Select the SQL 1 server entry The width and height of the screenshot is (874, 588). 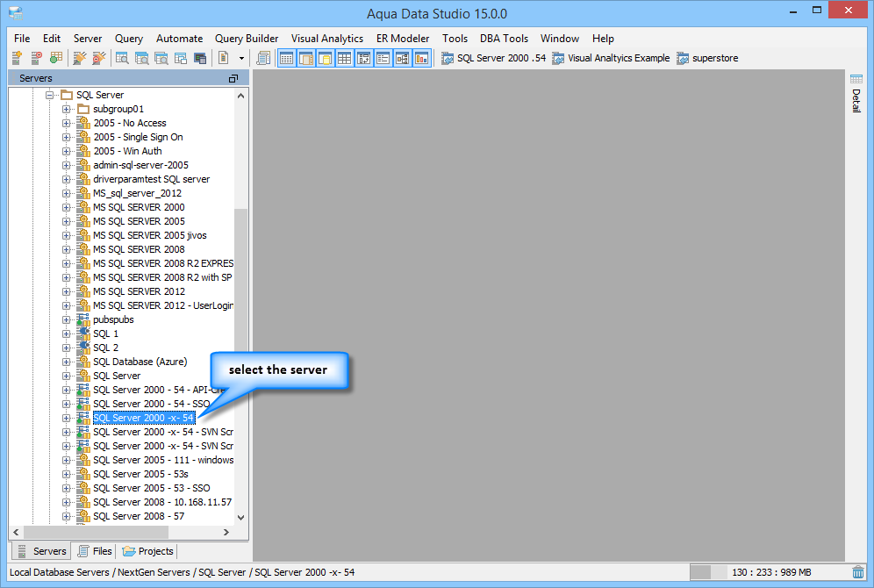[105, 333]
